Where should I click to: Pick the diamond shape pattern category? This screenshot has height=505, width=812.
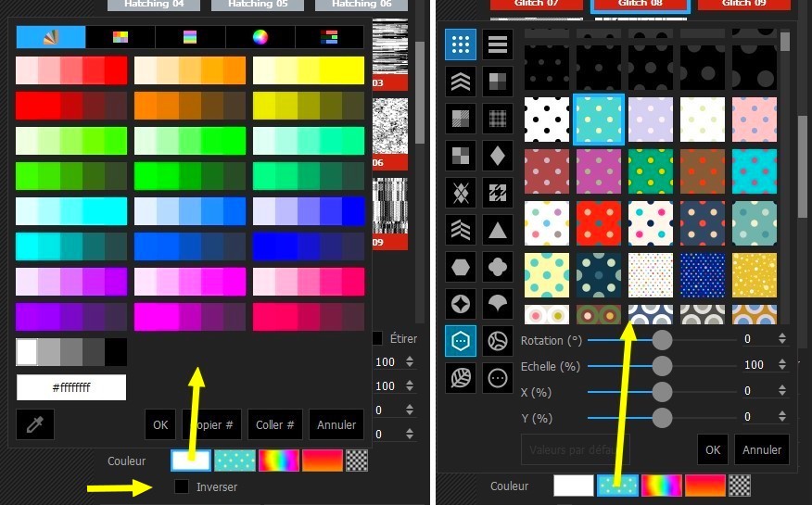498,156
